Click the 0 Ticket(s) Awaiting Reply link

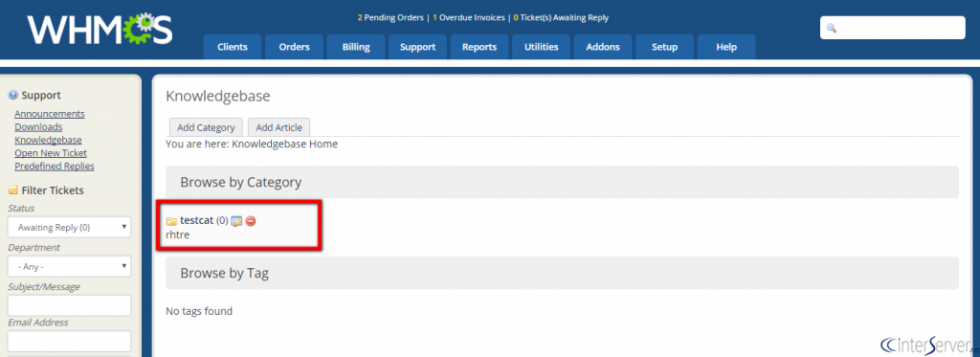[x=561, y=18]
